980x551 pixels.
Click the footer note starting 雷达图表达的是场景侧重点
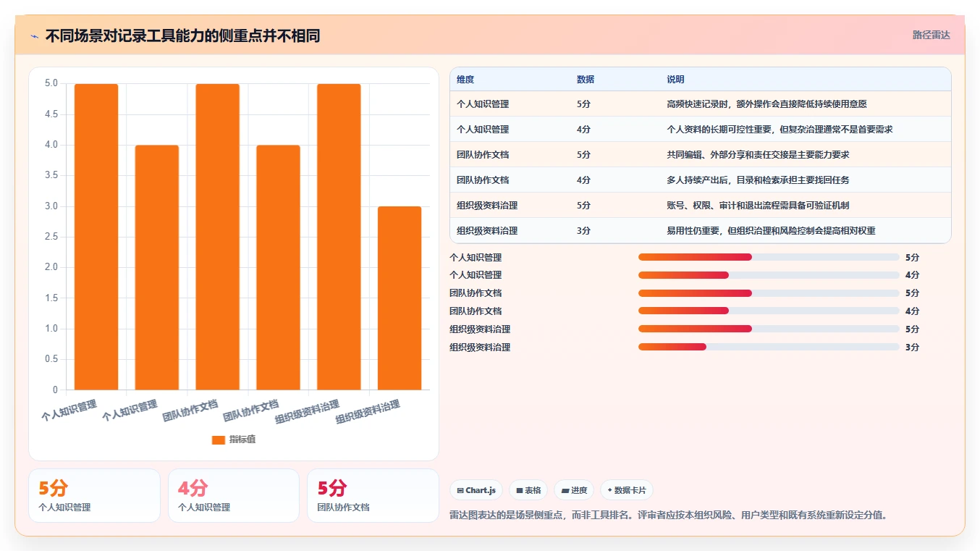point(668,516)
